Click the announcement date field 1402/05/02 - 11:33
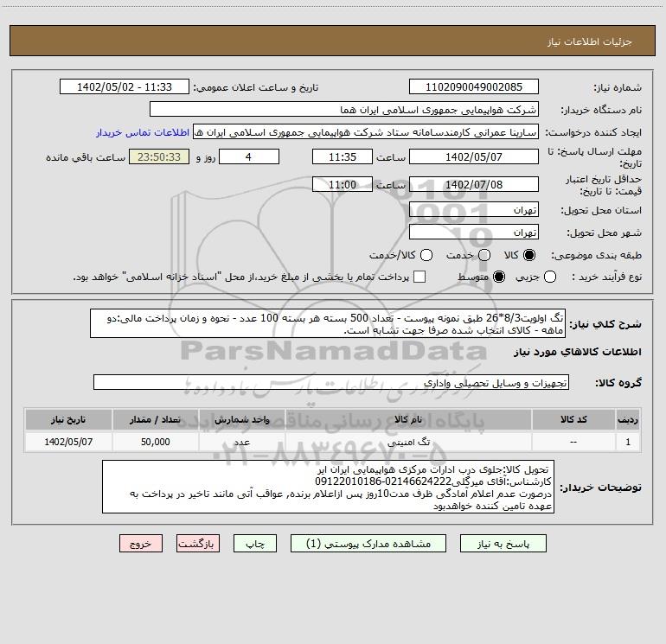The width and height of the screenshot is (666, 644). click(125, 86)
